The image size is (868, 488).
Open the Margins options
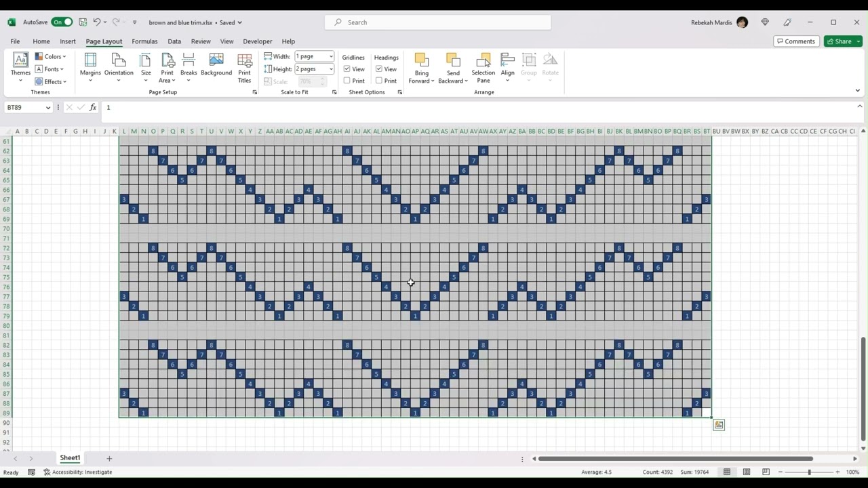pos(90,68)
